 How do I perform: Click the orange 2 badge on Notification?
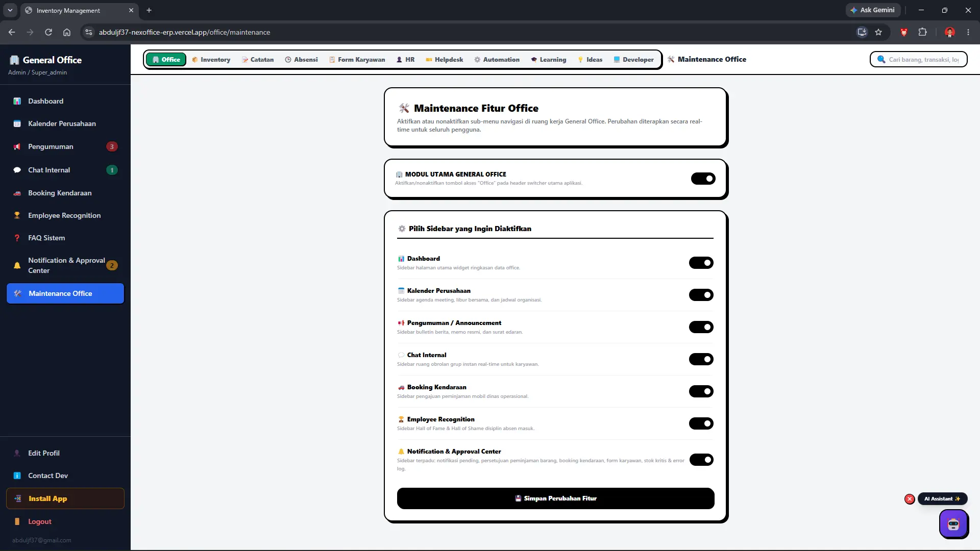[x=112, y=265]
